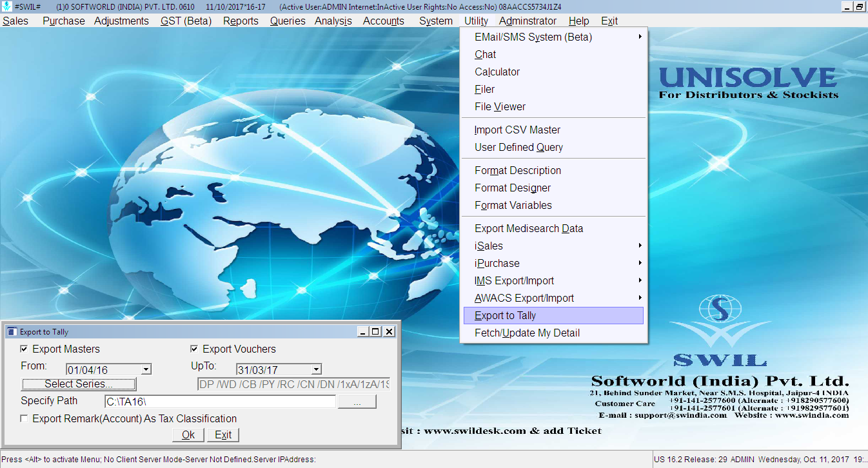Expand the IMS Export/Import submenu
868x468 pixels.
(x=554, y=281)
